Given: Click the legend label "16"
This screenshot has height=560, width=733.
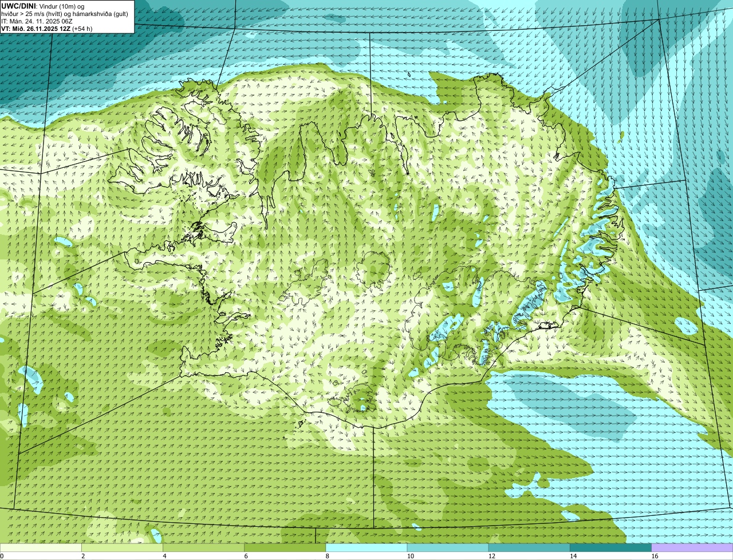Looking at the screenshot, I should pyautogui.click(x=655, y=556).
